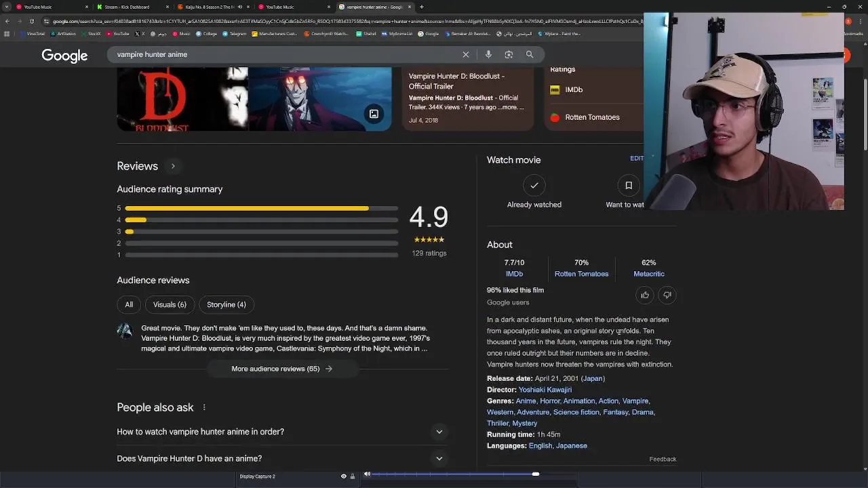The image size is (868, 488).
Task: Show All audience reviews filter
Action: click(x=129, y=304)
